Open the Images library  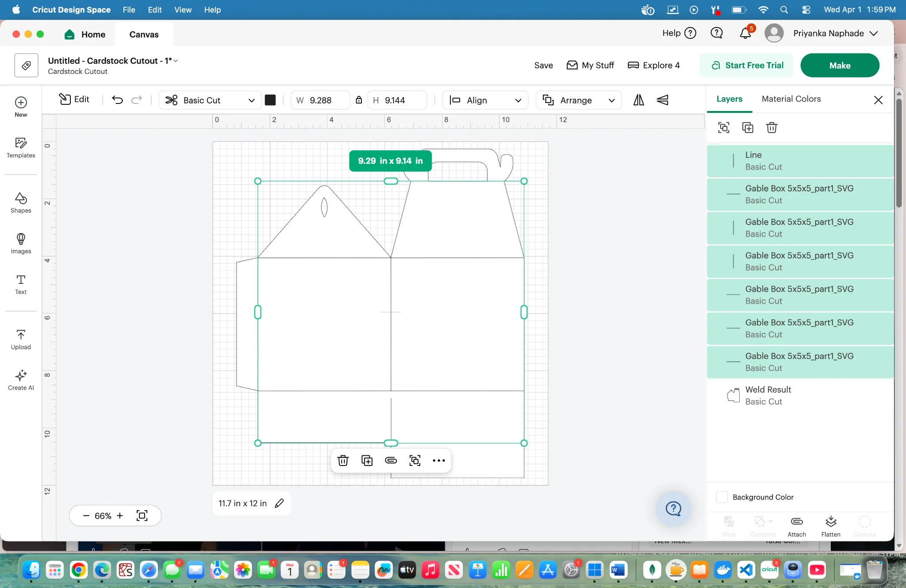click(21, 244)
